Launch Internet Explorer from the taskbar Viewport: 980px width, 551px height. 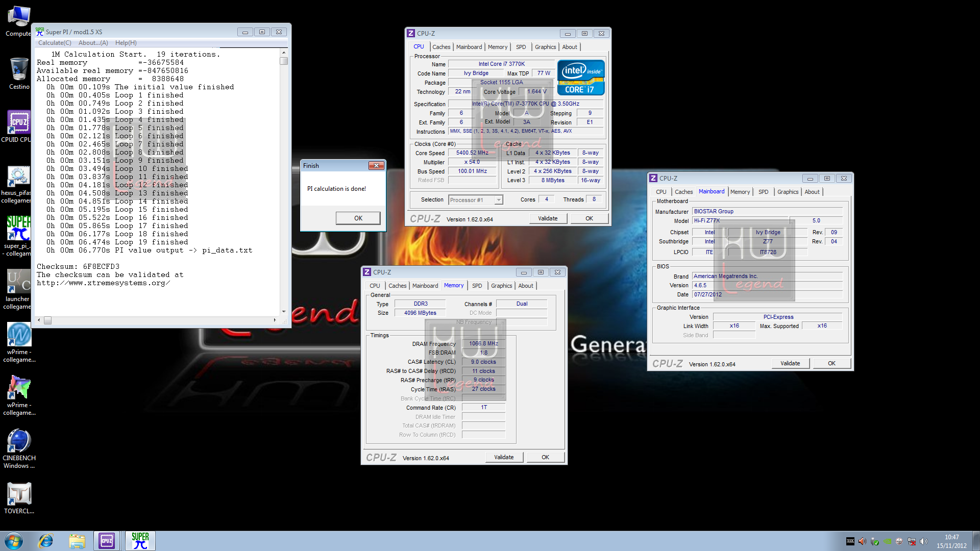[x=46, y=541]
